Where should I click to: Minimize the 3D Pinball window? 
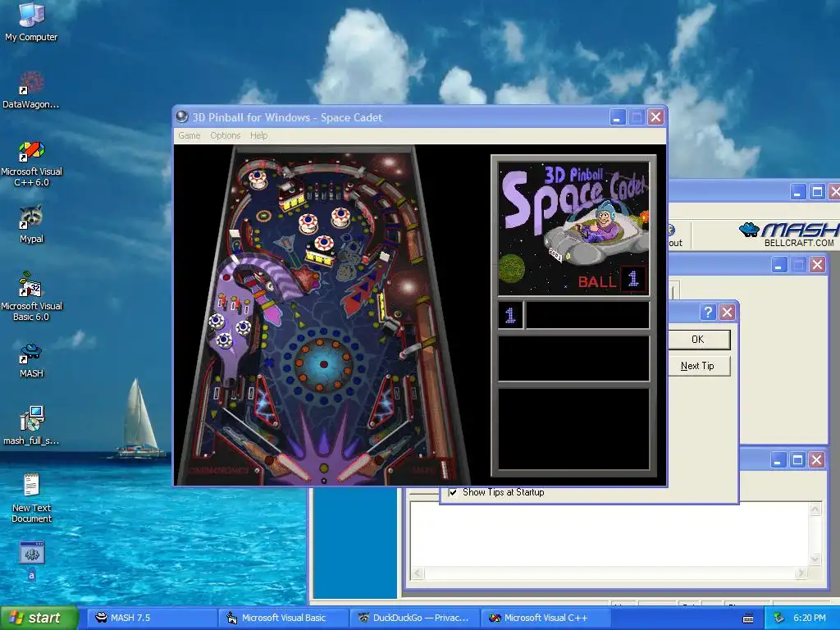click(x=618, y=117)
